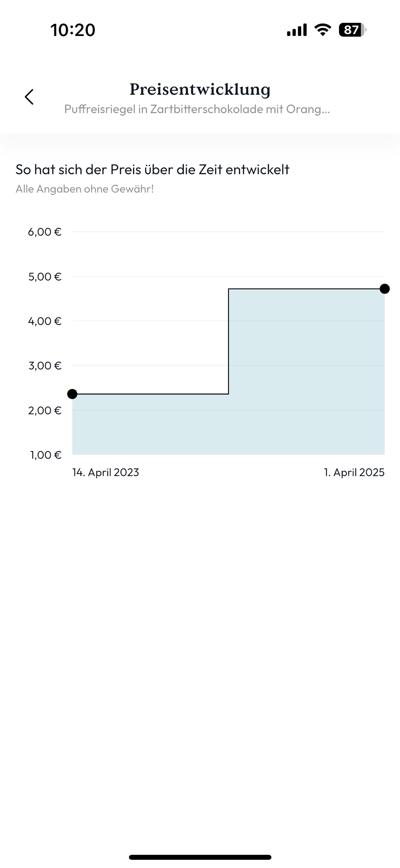400x868 pixels.
Task: Tap the 10:20 clock in status bar
Action: (73, 30)
